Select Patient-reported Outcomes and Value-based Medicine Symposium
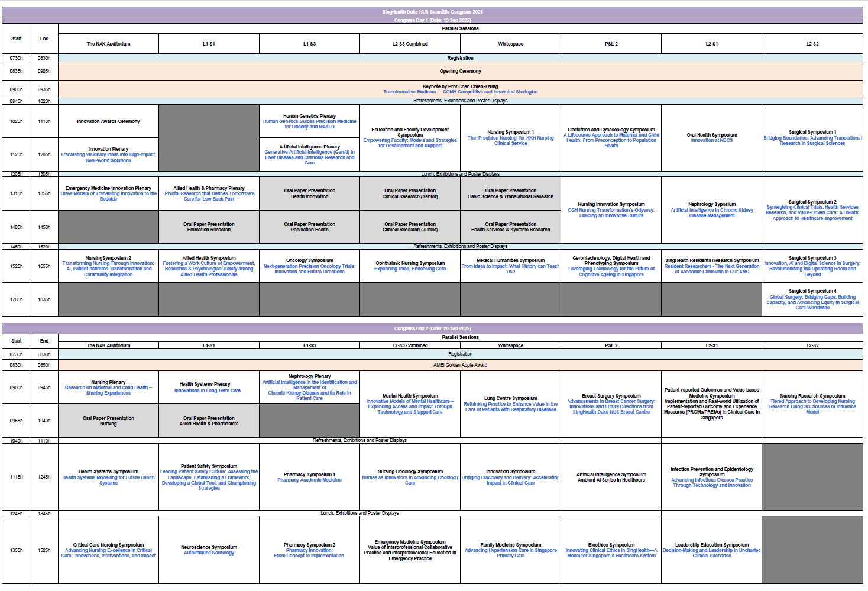 click(x=711, y=404)
